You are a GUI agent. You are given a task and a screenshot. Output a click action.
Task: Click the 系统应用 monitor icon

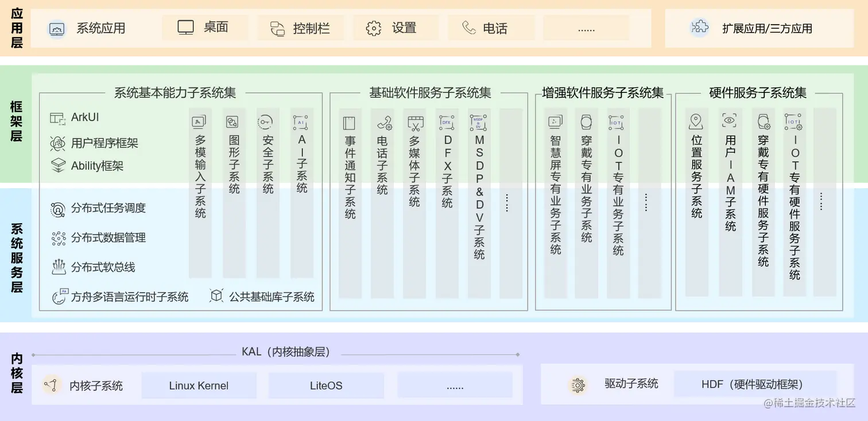point(57,28)
